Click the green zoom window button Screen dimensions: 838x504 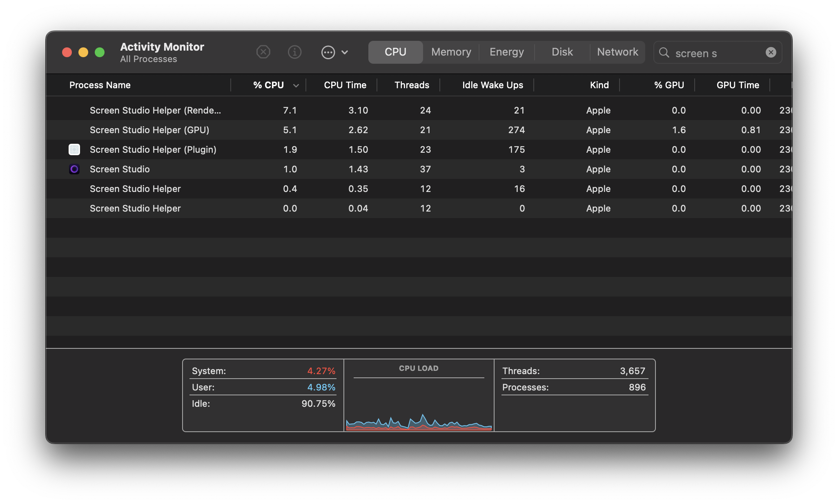pos(100,52)
